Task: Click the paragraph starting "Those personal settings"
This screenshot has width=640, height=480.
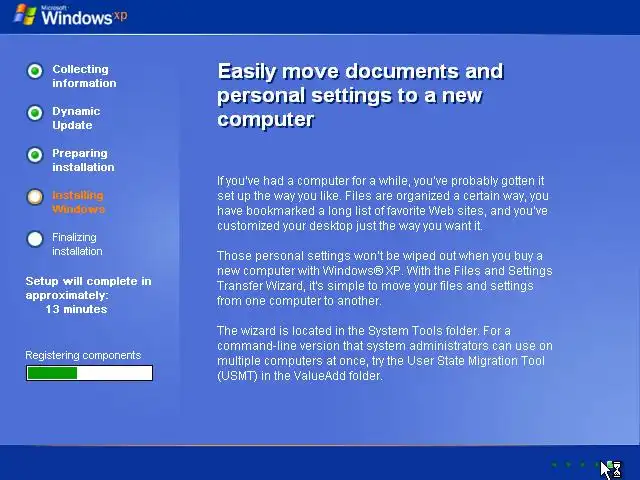Action: point(384,278)
